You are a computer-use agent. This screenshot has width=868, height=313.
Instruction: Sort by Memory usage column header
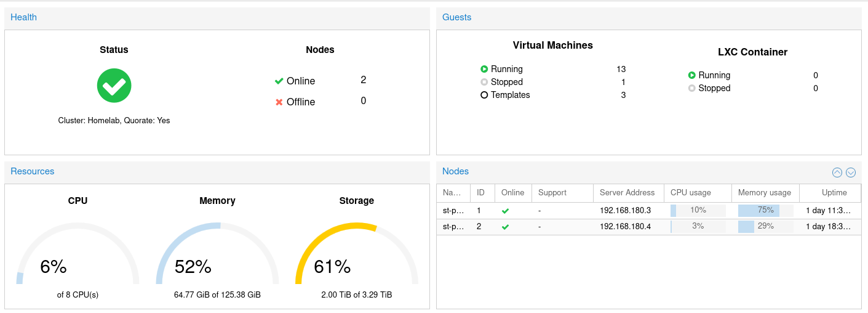[x=765, y=193]
